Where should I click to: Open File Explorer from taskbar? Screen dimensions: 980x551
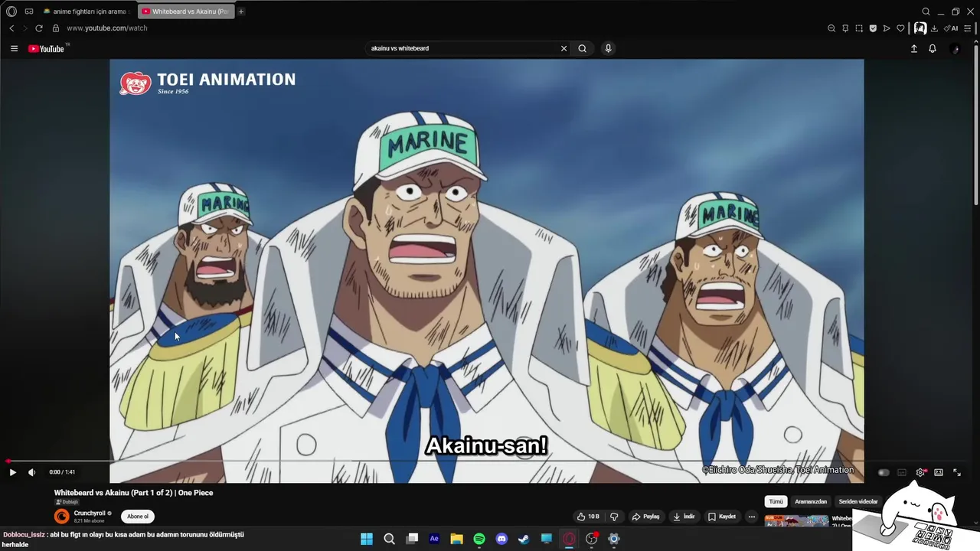pos(456,539)
